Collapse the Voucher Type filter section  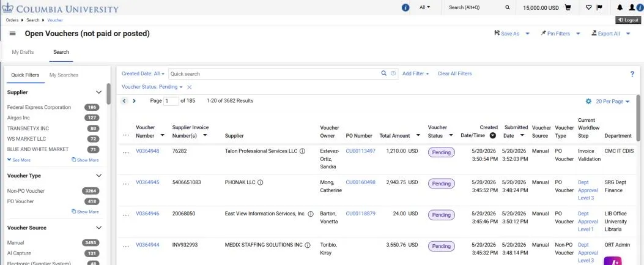98,176
